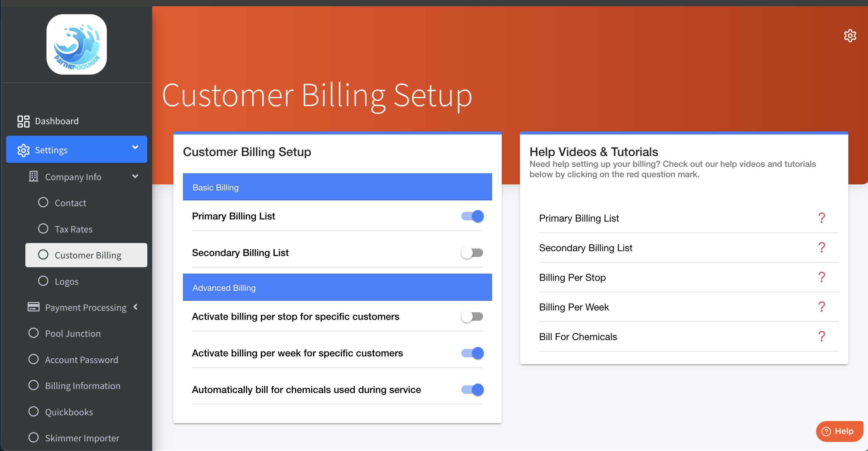Image resolution: width=868 pixels, height=451 pixels.
Task: Collapse the Settings menu chevron
Action: pyautogui.click(x=135, y=148)
